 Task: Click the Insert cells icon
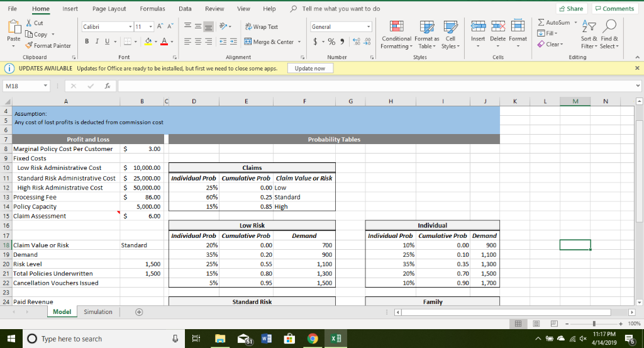point(478,26)
